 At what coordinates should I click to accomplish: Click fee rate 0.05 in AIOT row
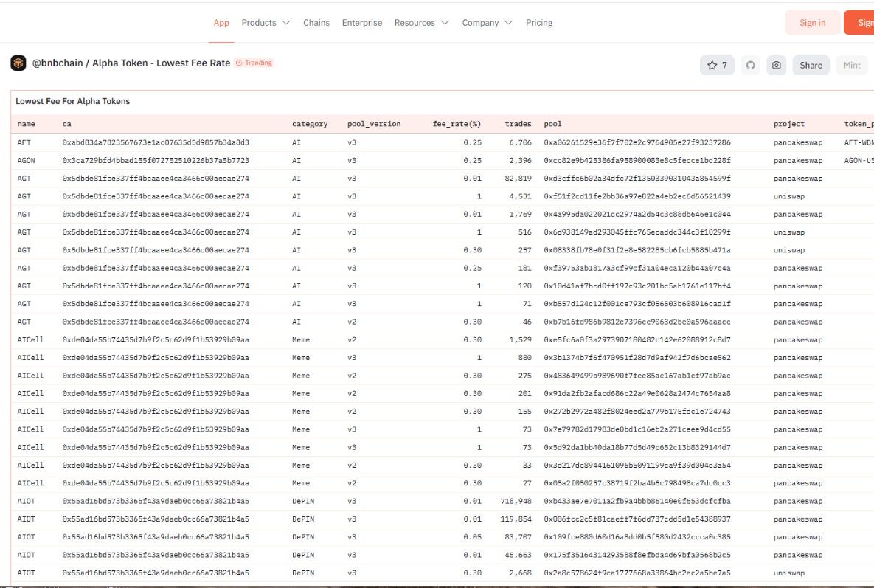(472, 536)
